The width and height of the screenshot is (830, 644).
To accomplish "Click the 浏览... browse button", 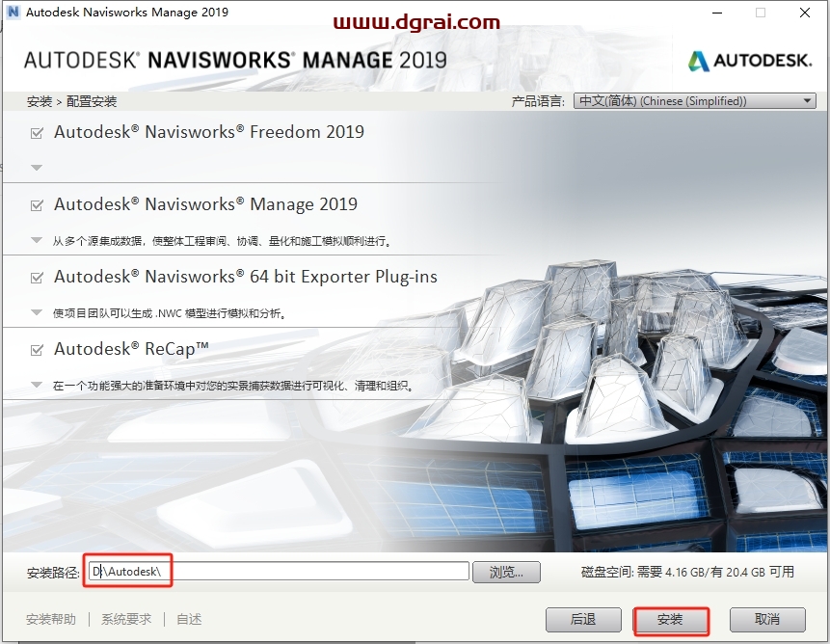I will tap(506, 572).
